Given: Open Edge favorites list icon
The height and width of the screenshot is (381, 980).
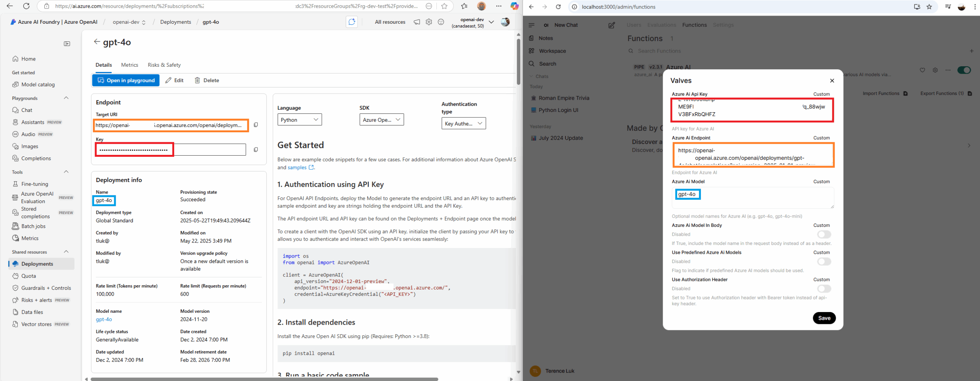Looking at the screenshot, I should [x=464, y=6].
